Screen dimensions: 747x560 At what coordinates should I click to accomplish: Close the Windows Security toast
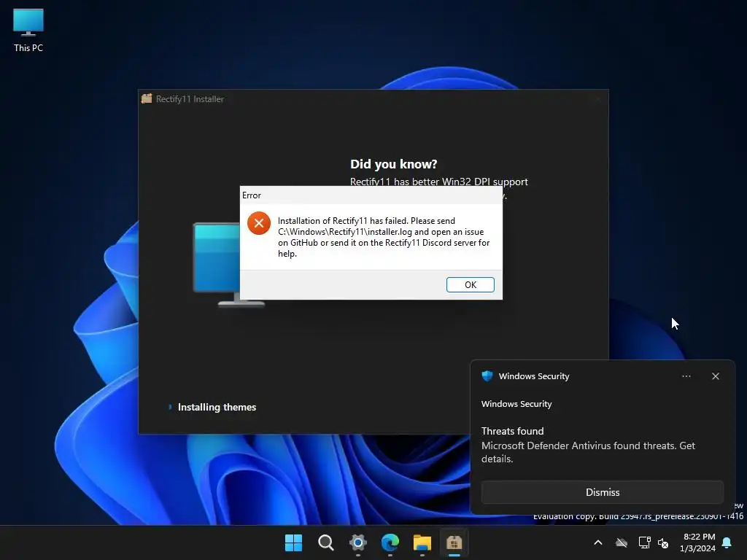[x=715, y=376]
